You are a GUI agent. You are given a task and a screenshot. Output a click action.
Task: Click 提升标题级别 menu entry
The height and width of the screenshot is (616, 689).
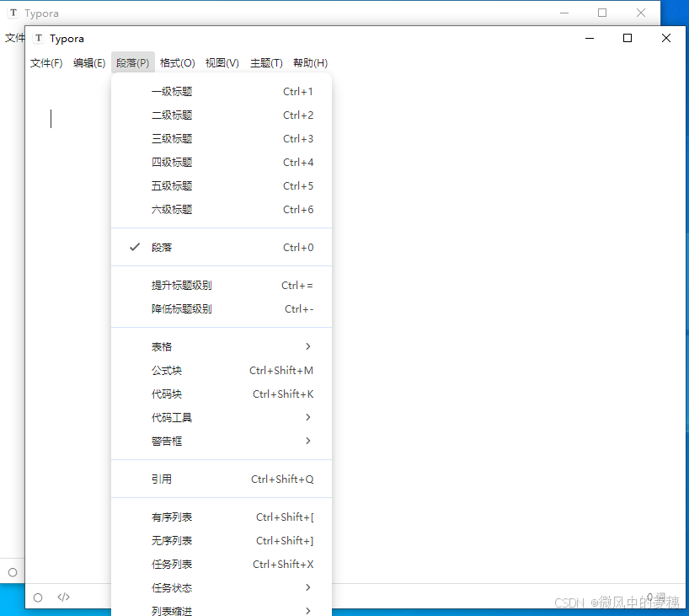[222, 286]
